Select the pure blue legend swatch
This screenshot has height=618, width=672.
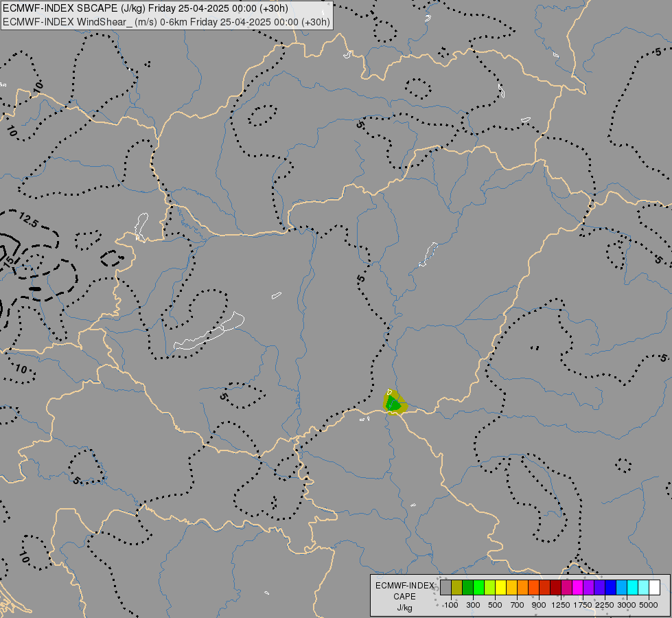pos(611,588)
